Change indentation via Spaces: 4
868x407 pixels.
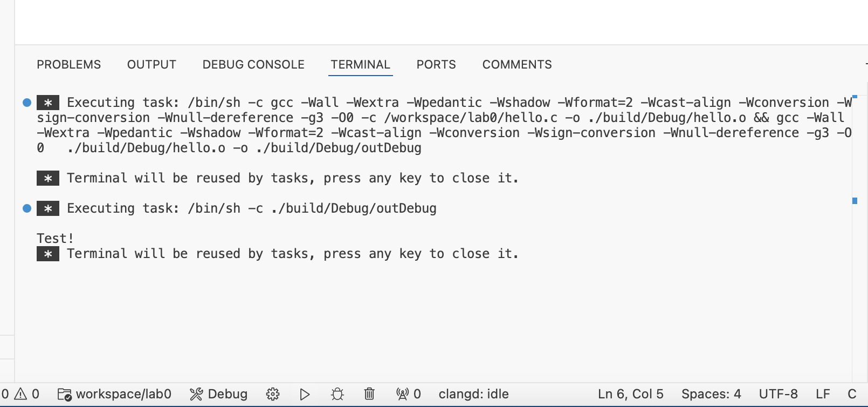711,394
